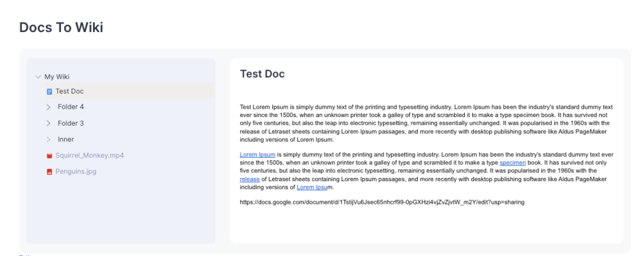Select the Inner folder label
Screen dimensions: 644x256
(x=66, y=140)
